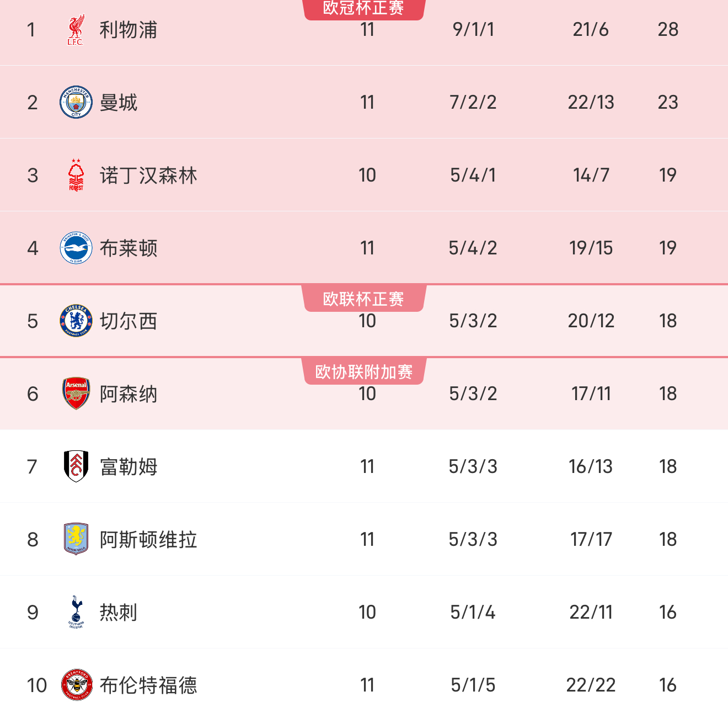This screenshot has height=702, width=728.
Task: Click the Brighton seagull badge
Action: [76, 248]
